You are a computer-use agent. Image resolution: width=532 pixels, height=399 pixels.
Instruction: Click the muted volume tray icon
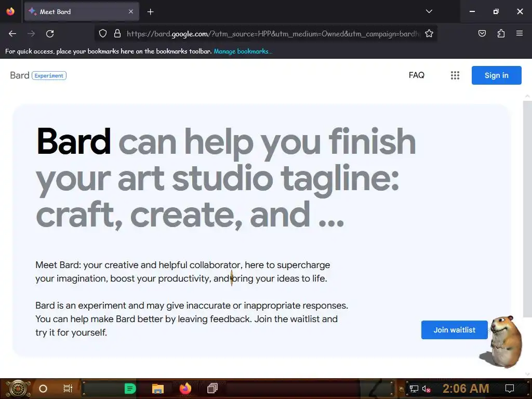point(426,389)
